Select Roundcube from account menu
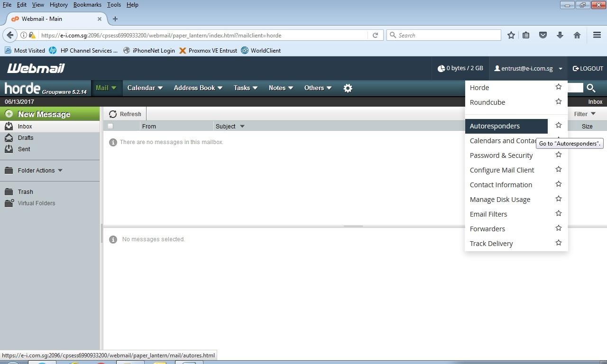Image resolution: width=607 pixels, height=364 pixels. [487, 102]
